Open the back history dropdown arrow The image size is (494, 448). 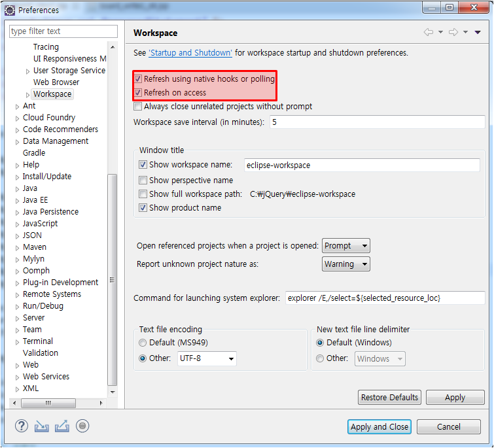pos(440,32)
